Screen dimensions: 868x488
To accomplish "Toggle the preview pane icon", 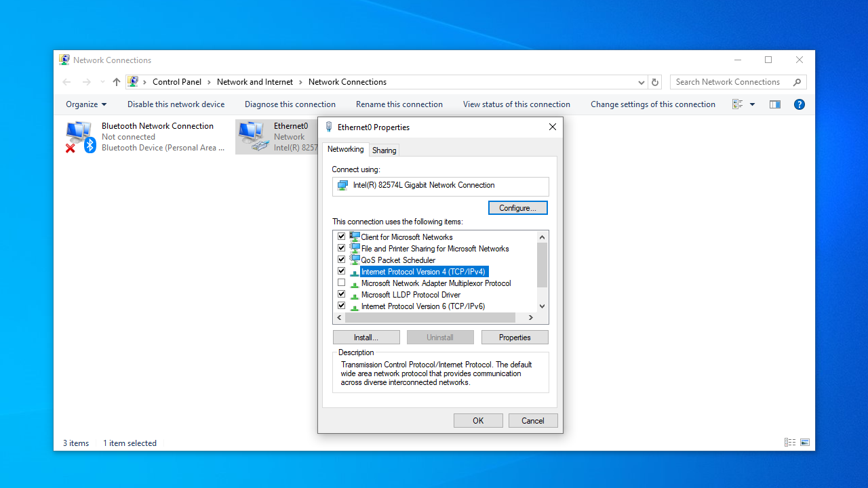I will tap(774, 104).
